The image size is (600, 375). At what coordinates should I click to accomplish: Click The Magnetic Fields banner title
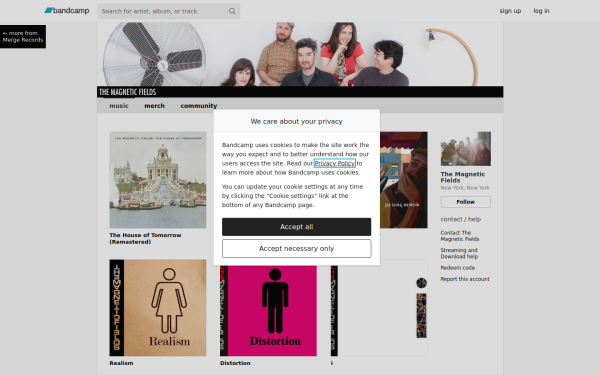coord(127,92)
